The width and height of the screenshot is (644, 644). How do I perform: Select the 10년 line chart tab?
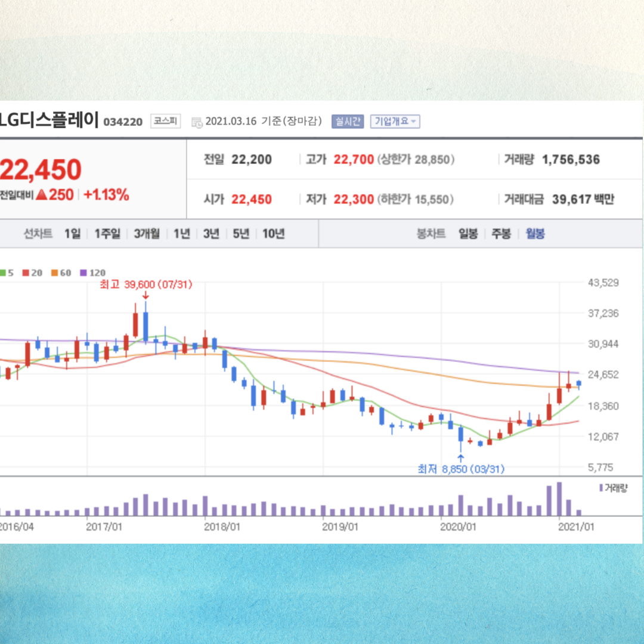pyautogui.click(x=274, y=234)
